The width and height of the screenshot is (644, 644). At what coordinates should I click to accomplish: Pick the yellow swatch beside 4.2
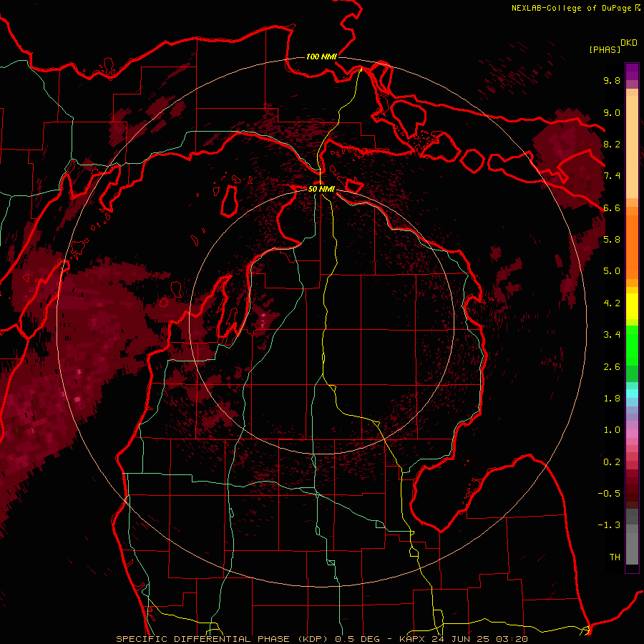[x=632, y=306]
